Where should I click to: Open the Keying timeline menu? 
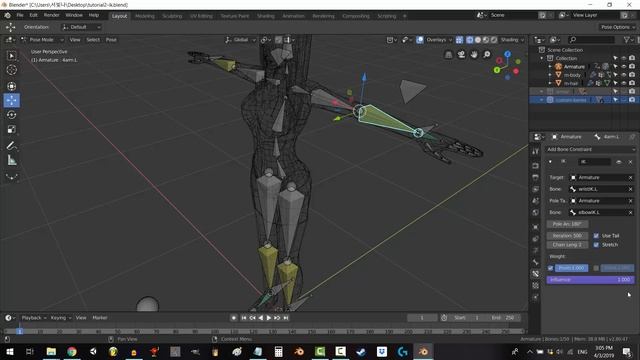point(60,318)
